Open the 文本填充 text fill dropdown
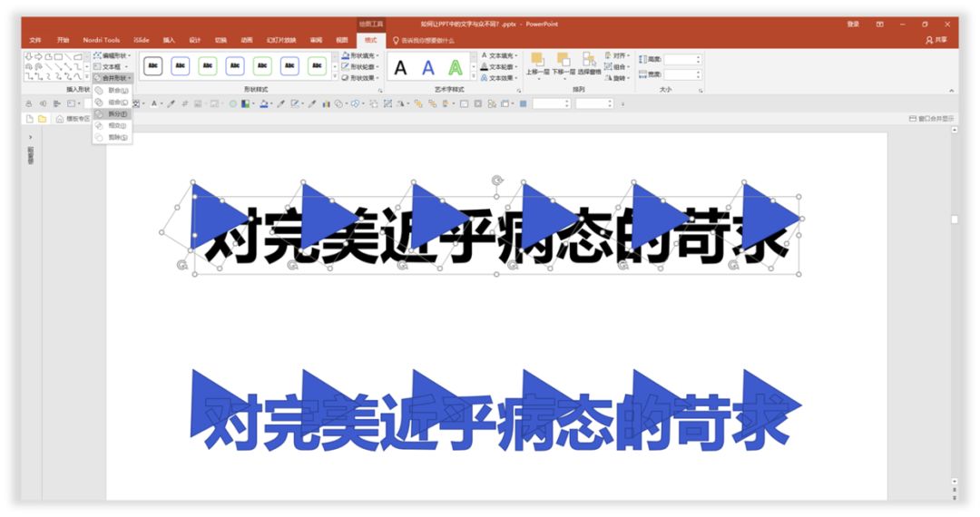 coord(499,55)
